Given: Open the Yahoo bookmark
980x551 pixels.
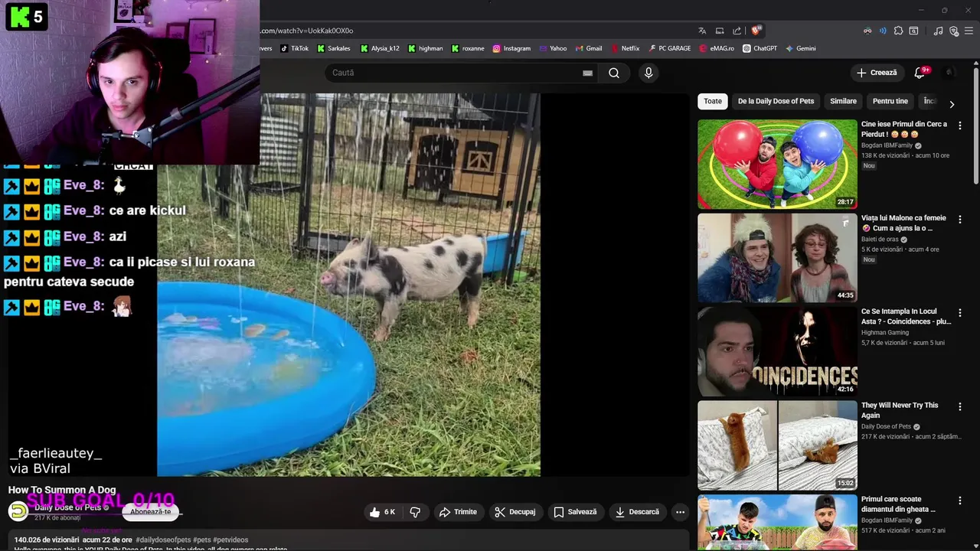Looking at the screenshot, I should 553,48.
